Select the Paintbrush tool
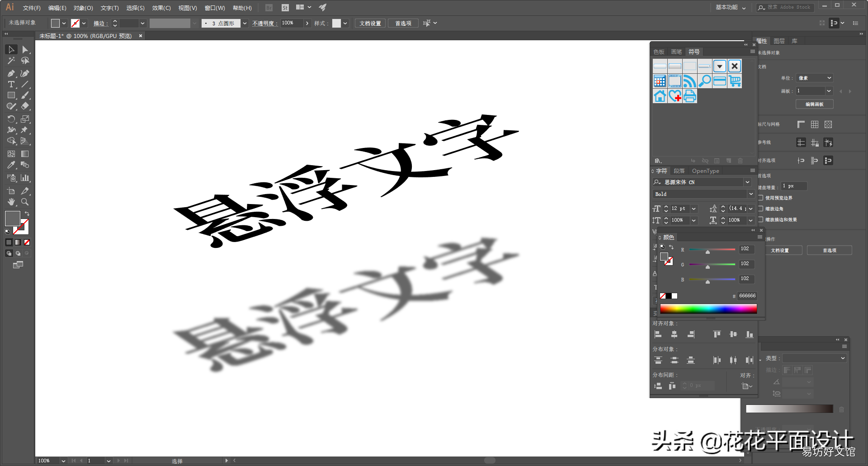This screenshot has height=466, width=868. (25, 95)
